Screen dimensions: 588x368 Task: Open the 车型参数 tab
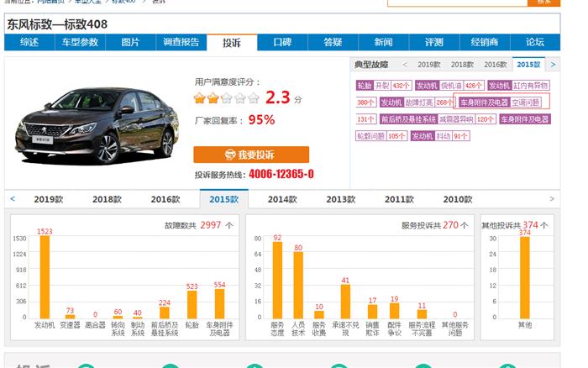click(x=80, y=42)
